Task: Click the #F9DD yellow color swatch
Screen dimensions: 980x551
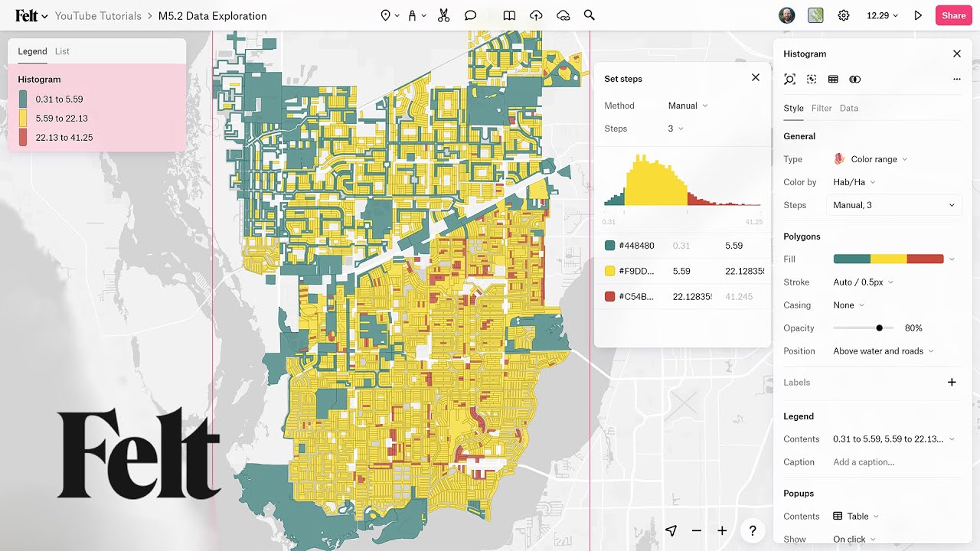Action: 609,271
